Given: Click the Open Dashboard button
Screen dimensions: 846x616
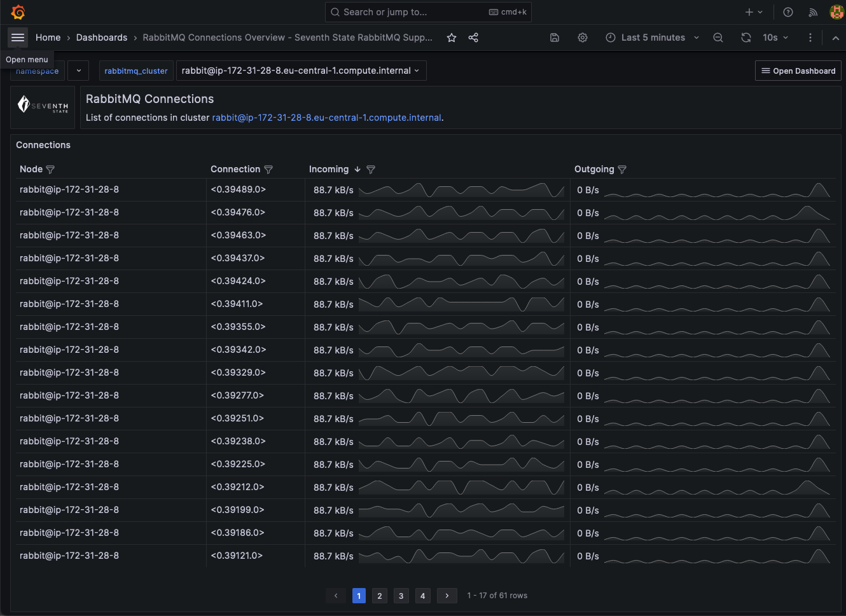Looking at the screenshot, I should [x=798, y=71].
